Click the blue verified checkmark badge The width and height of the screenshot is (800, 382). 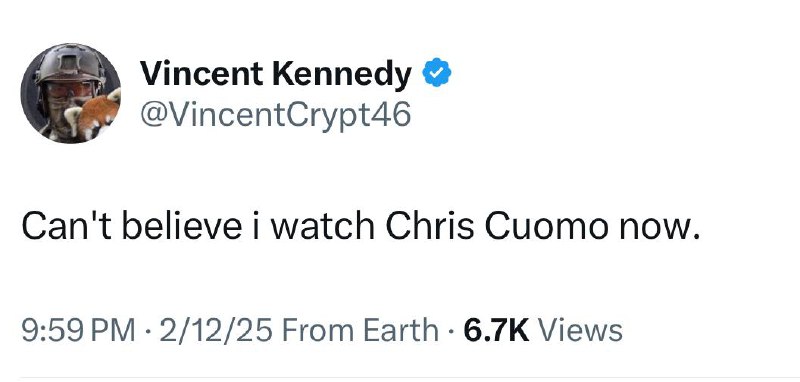click(x=437, y=73)
